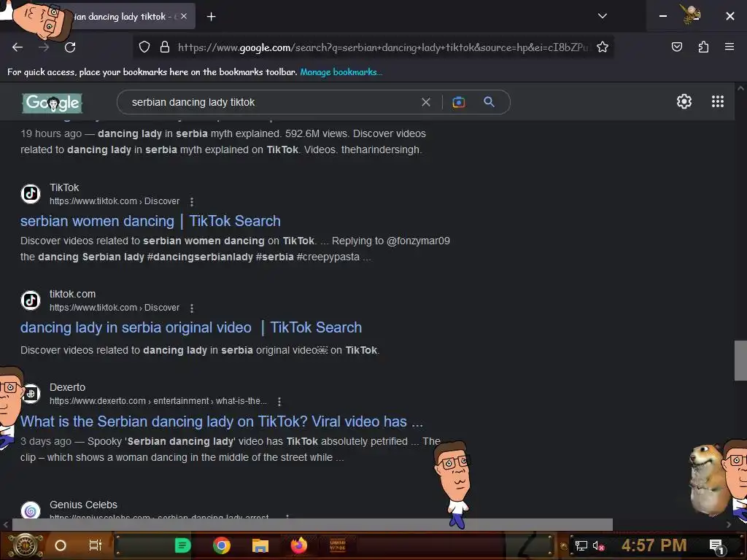Open dancing lady in serbia original video result
The image size is (747, 560).
tap(191, 327)
